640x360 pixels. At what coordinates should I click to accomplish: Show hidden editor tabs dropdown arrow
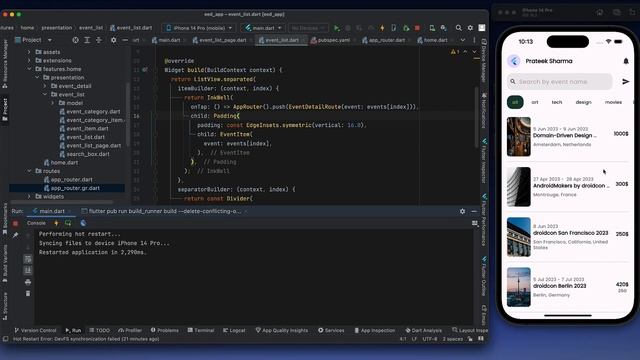(x=462, y=40)
